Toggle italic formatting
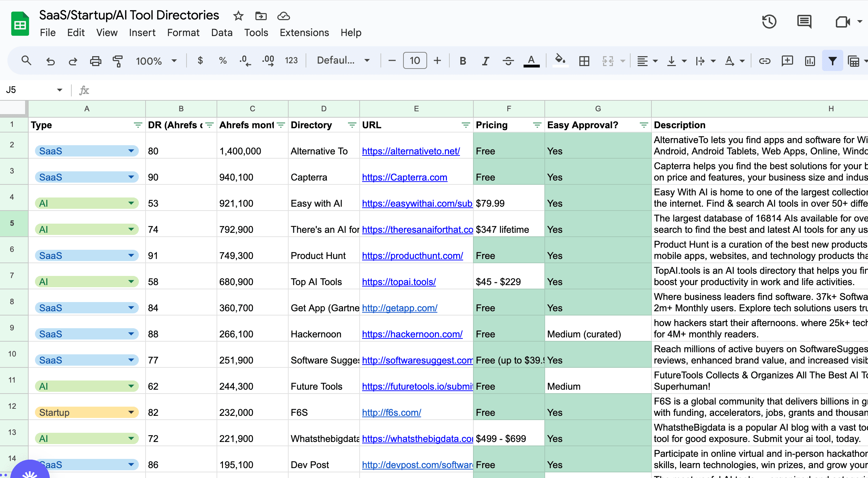Viewport: 868px width, 478px height. tap(485, 61)
